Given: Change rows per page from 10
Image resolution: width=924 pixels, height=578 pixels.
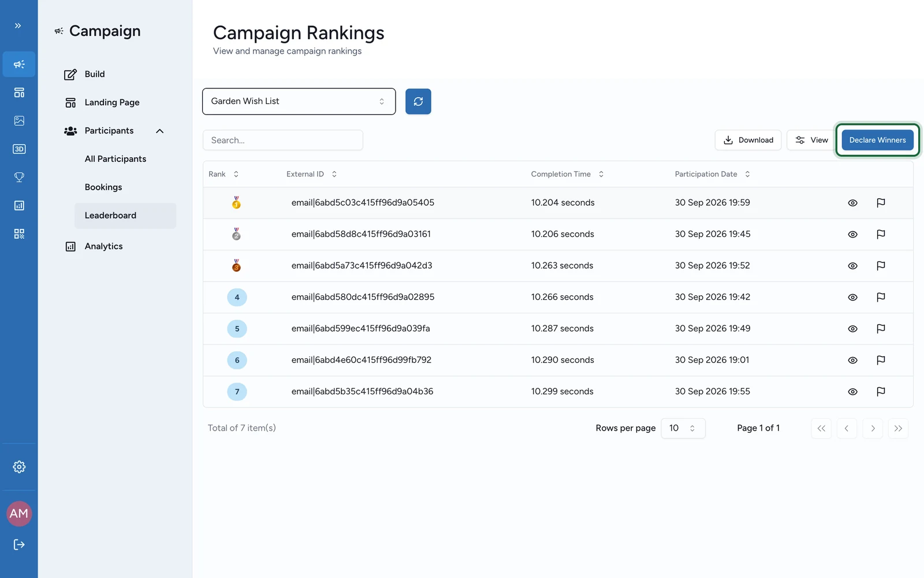Looking at the screenshot, I should [683, 428].
